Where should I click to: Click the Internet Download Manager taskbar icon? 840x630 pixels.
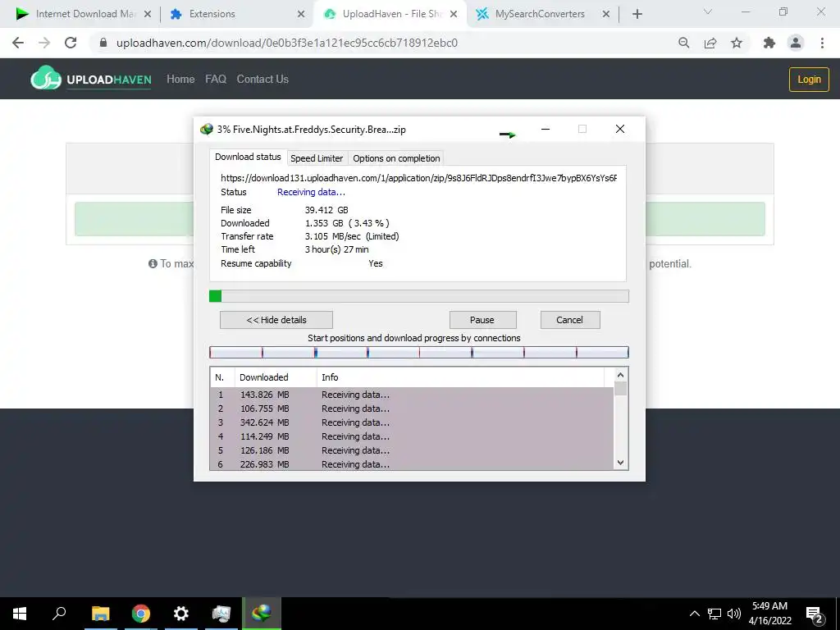coord(262,614)
